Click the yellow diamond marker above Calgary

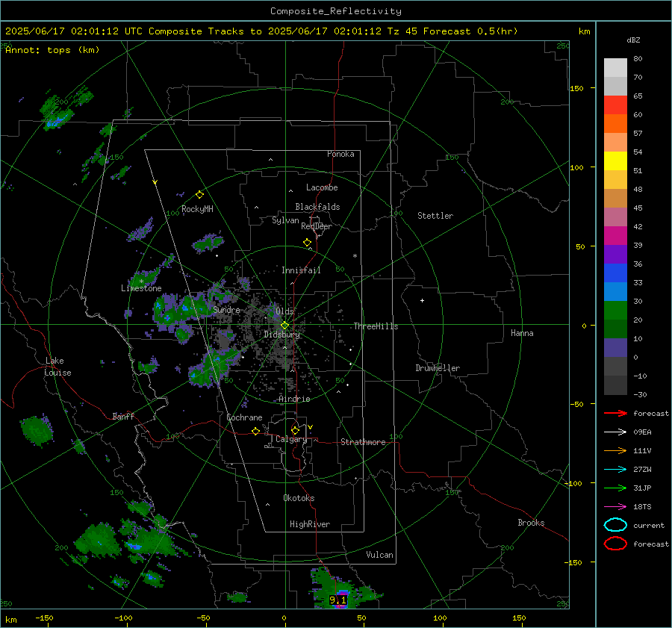click(295, 430)
